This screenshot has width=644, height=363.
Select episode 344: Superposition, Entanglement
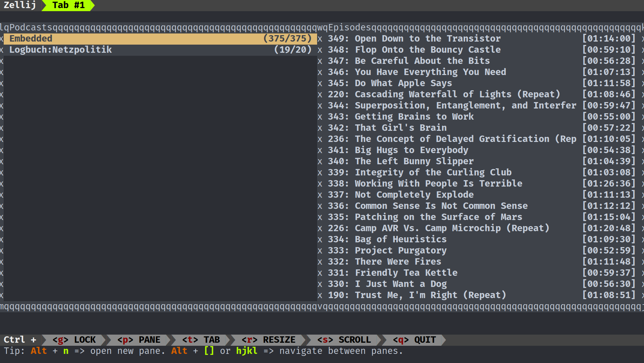[x=481, y=105]
